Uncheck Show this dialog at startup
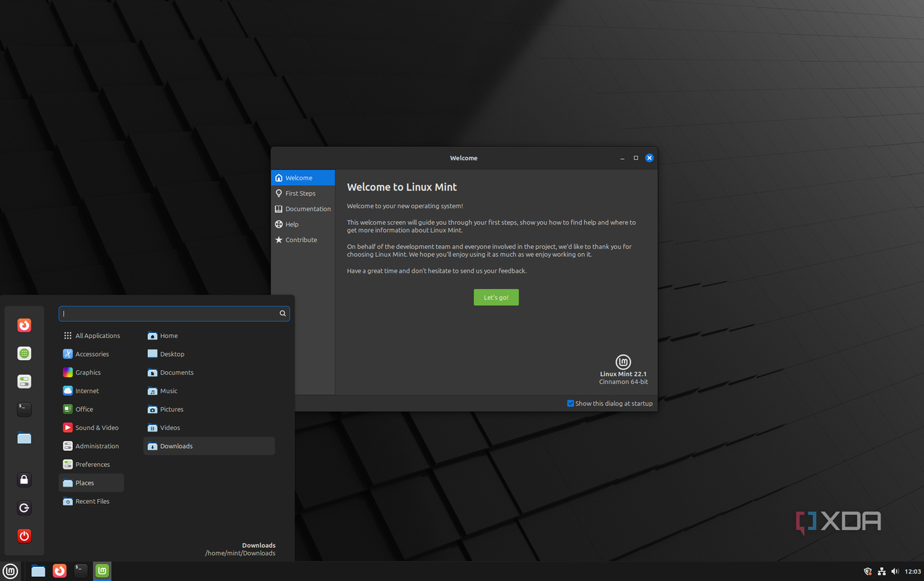Viewport: 924px width, 581px height. coord(570,403)
